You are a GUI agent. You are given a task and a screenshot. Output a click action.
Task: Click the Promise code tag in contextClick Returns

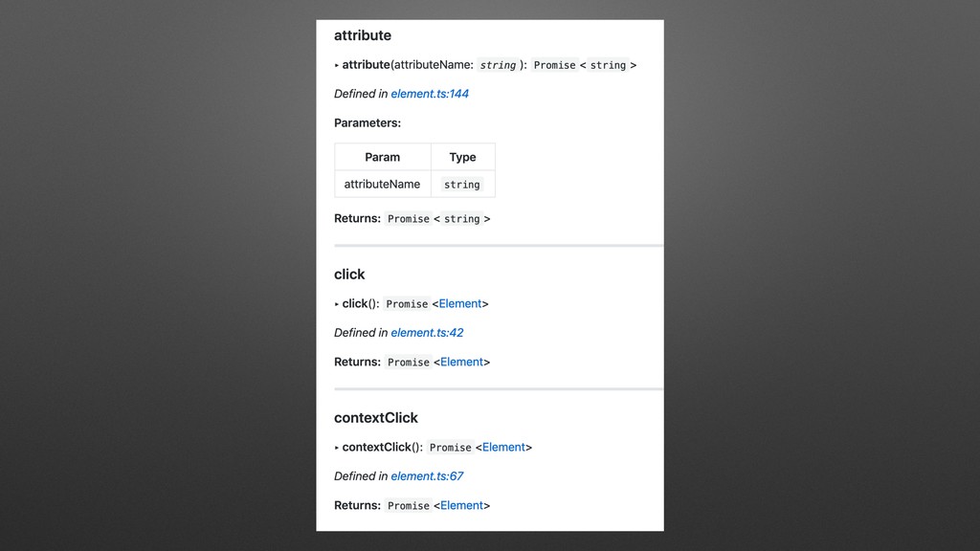[408, 505]
